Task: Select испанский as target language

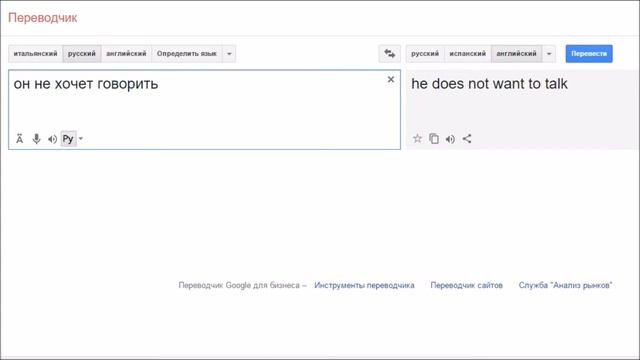Action: [x=468, y=53]
